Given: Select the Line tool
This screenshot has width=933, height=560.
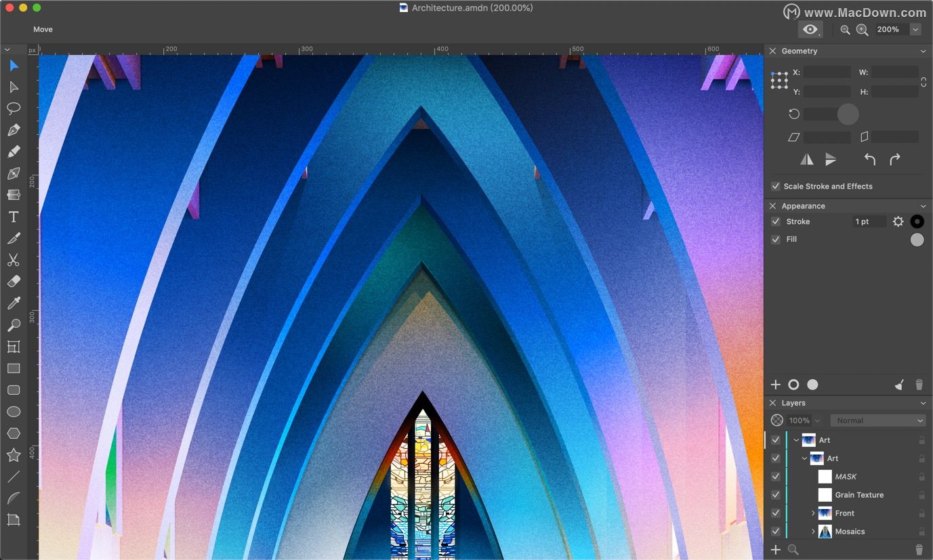Looking at the screenshot, I should (x=14, y=477).
